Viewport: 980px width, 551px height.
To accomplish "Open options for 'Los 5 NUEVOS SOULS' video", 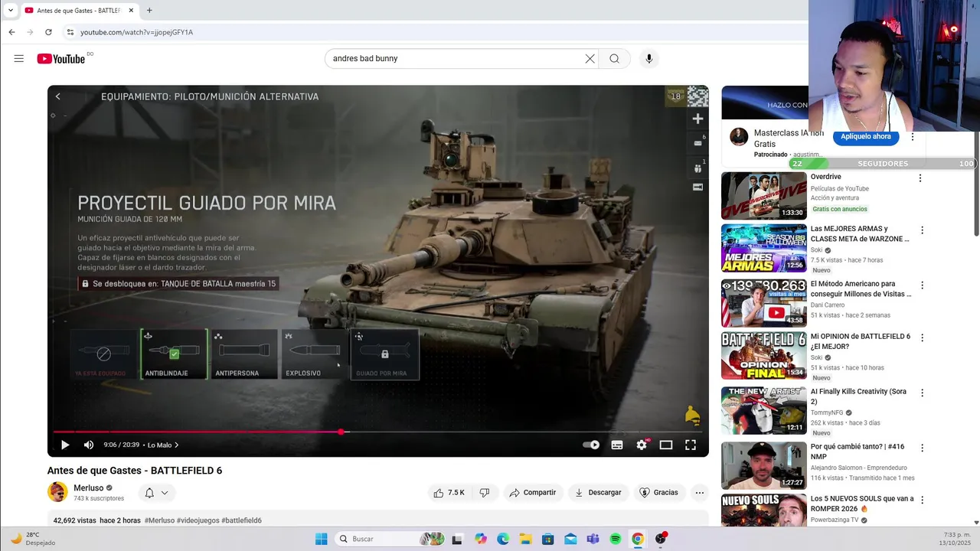I will [922, 500].
